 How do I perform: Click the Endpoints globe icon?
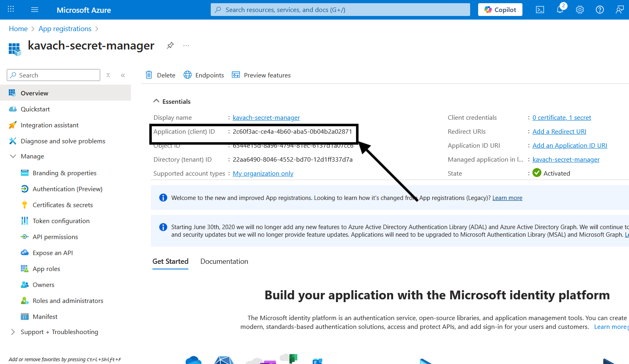[x=188, y=75]
